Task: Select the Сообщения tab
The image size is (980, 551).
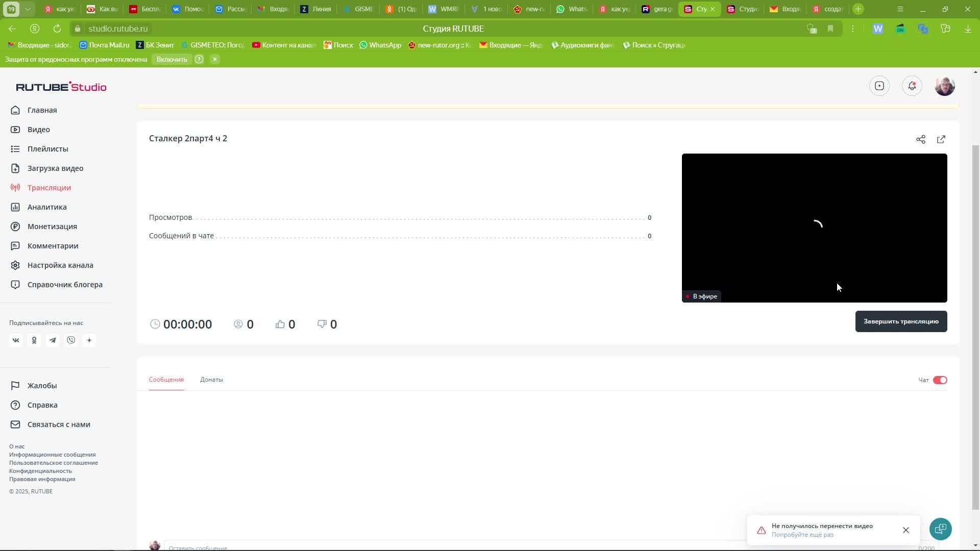Action: click(x=166, y=380)
